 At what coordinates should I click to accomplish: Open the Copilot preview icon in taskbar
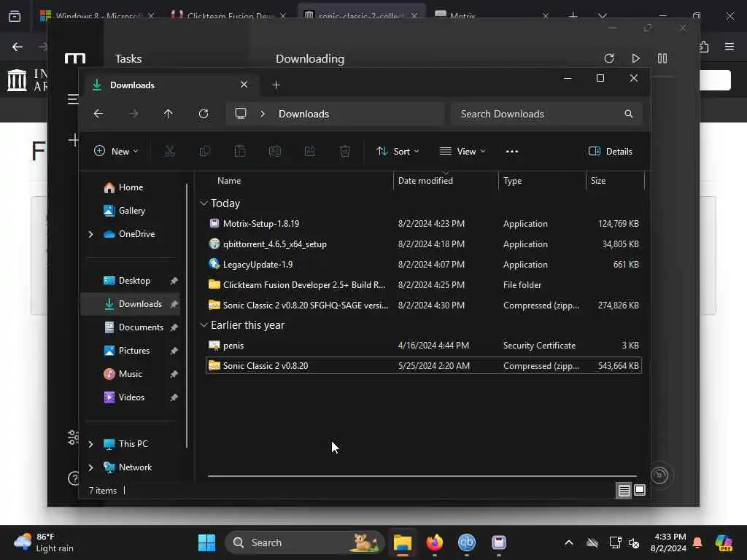[x=724, y=542]
